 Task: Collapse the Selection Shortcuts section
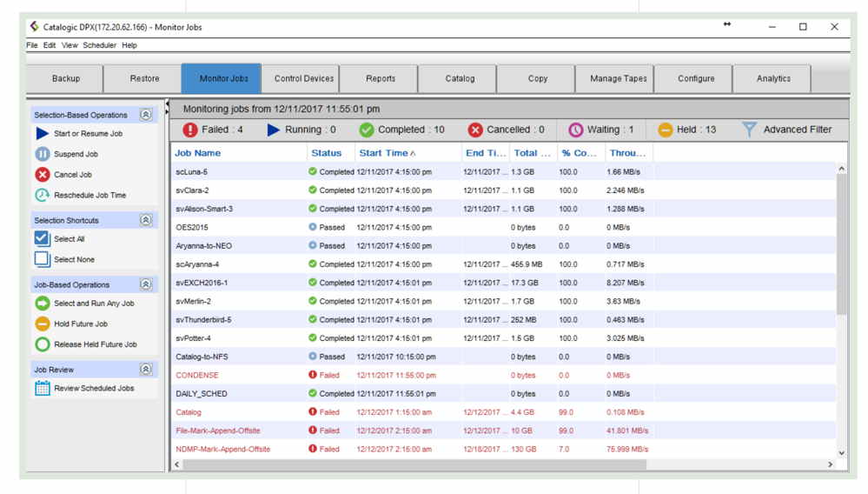click(x=146, y=220)
